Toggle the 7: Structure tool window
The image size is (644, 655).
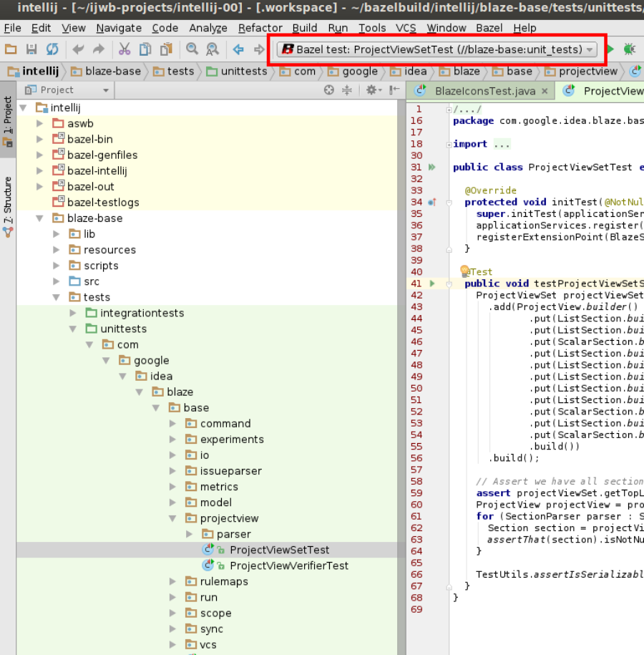point(8,207)
